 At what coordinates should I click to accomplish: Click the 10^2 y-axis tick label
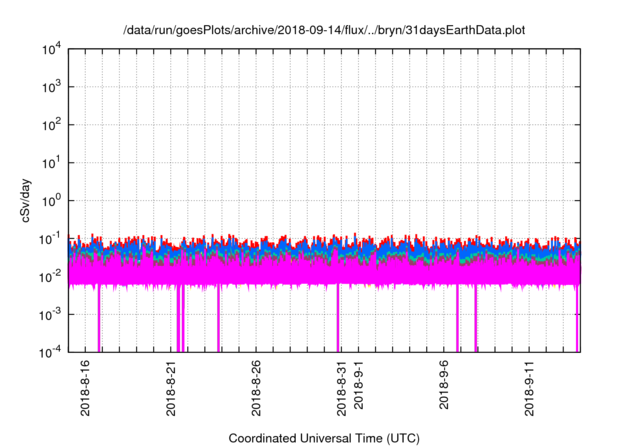(x=52, y=124)
